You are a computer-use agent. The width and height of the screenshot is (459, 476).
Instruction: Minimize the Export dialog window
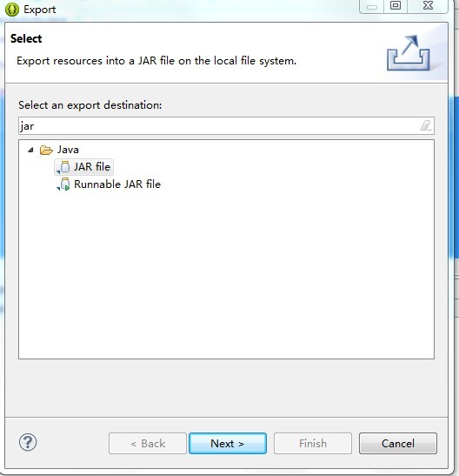pyautogui.click(x=372, y=5)
